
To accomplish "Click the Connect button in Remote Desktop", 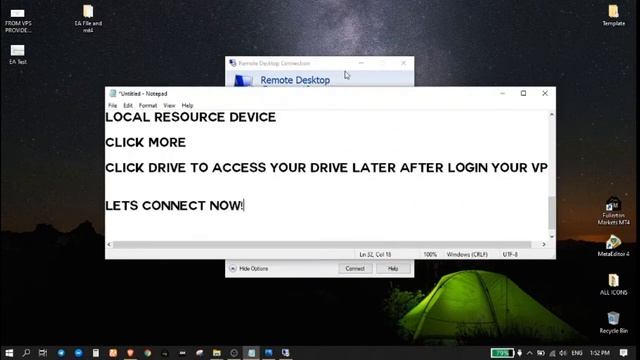I will [355, 269].
